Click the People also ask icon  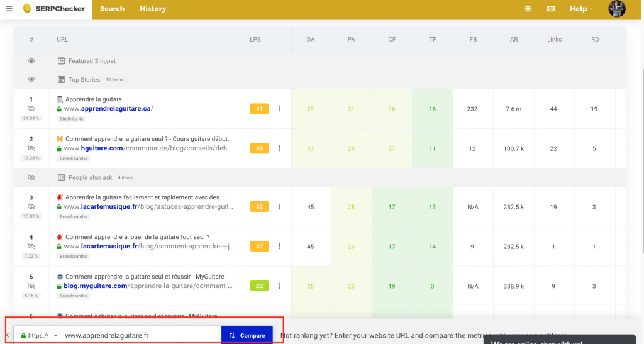61,177
